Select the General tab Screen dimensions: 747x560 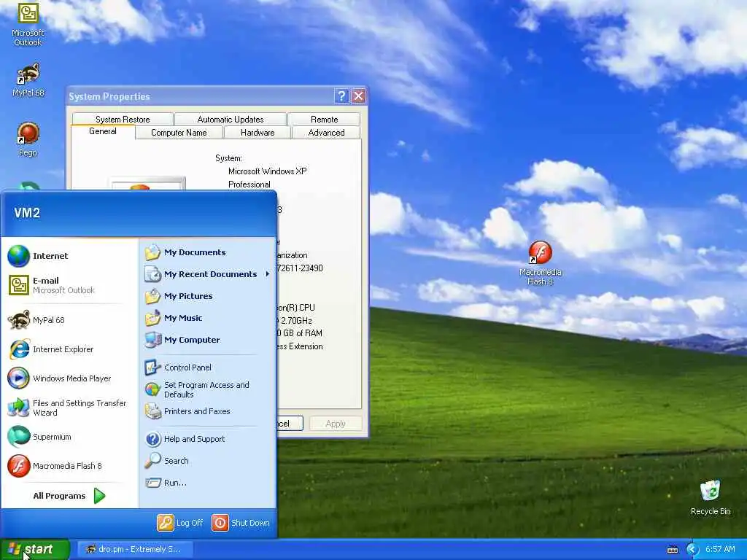coord(102,131)
